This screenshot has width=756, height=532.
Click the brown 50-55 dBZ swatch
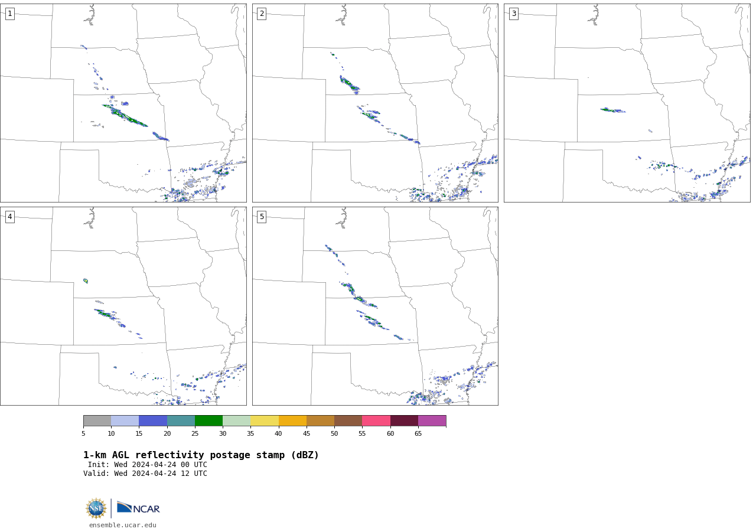pyautogui.click(x=348, y=420)
